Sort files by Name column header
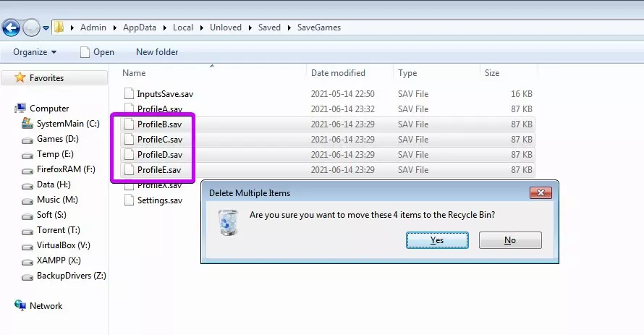The width and height of the screenshot is (644, 335). click(134, 72)
